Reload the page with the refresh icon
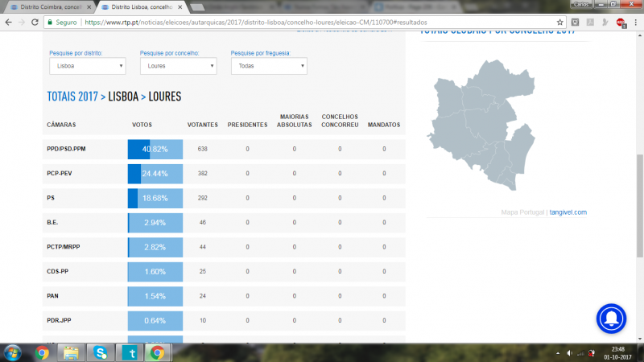The height and width of the screenshot is (362, 644). click(35, 23)
